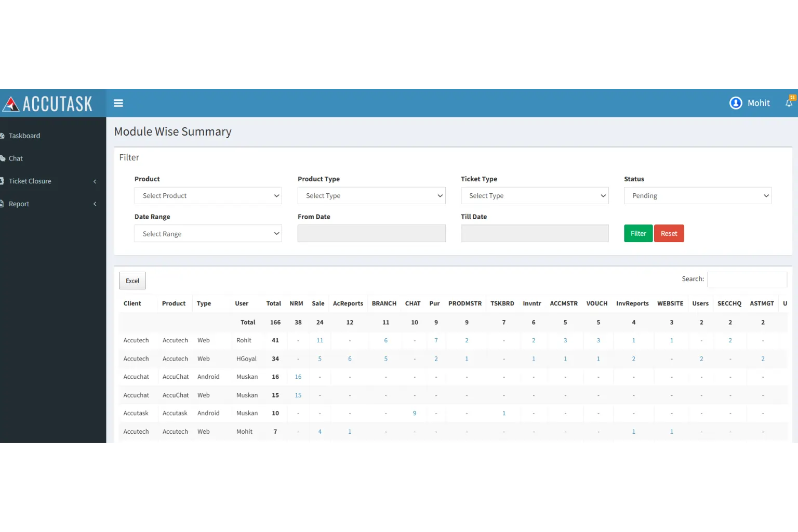Click Rohit's total 41 cell
Screen dimensions: 798x532
tap(275, 340)
